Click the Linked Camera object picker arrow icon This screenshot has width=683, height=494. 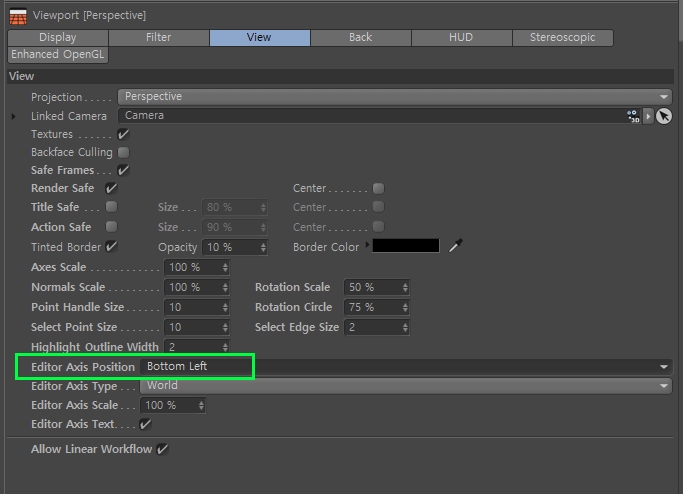click(x=664, y=116)
